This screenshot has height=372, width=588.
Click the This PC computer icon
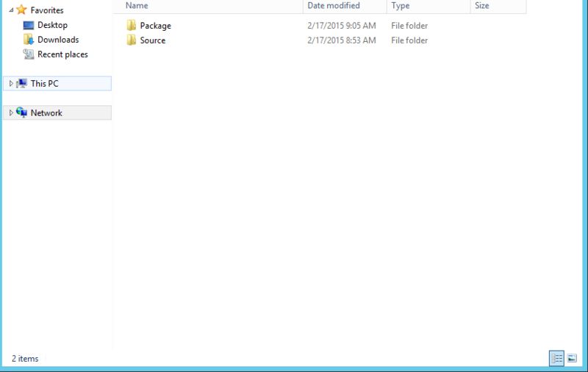21,84
